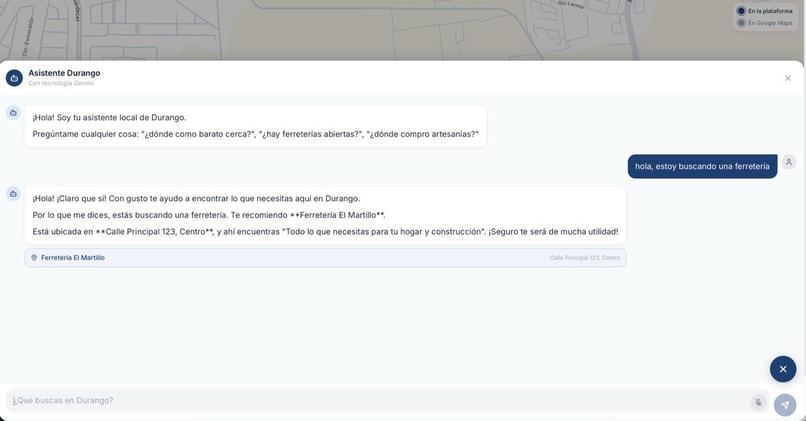Click the line starting 'Está ubicada en'

pos(325,232)
